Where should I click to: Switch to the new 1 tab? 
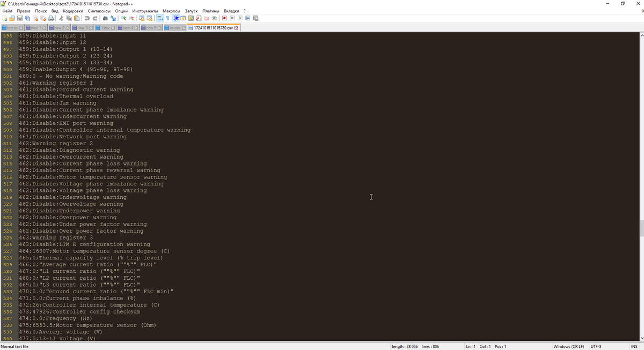click(36, 28)
